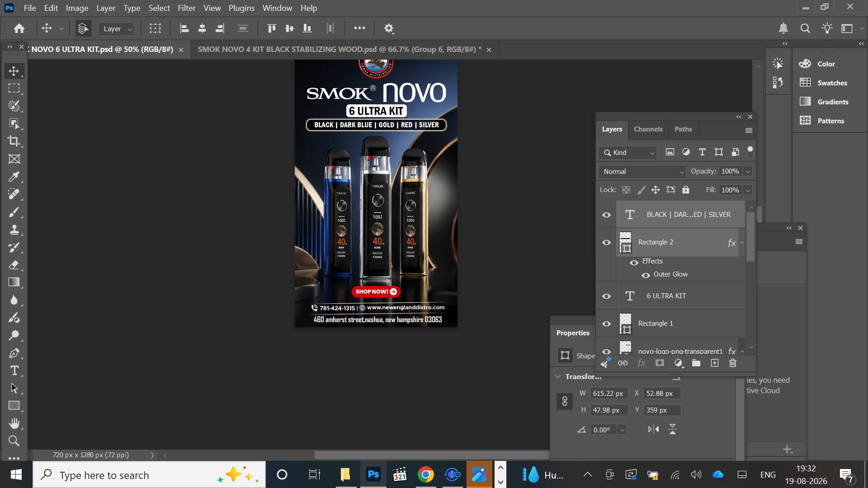
Task: Open Chrome from the taskbar
Action: coord(425,474)
